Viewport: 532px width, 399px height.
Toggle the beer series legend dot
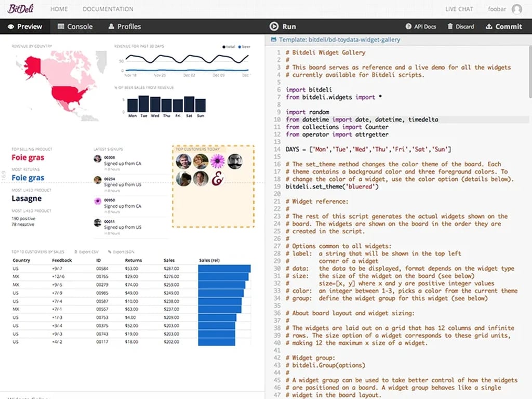click(240, 47)
